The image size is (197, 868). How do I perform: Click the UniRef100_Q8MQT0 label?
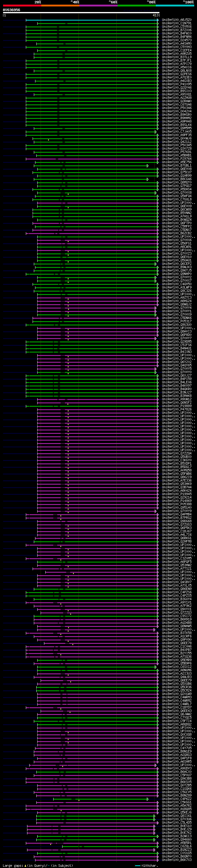pyautogui.click(x=176, y=182)
